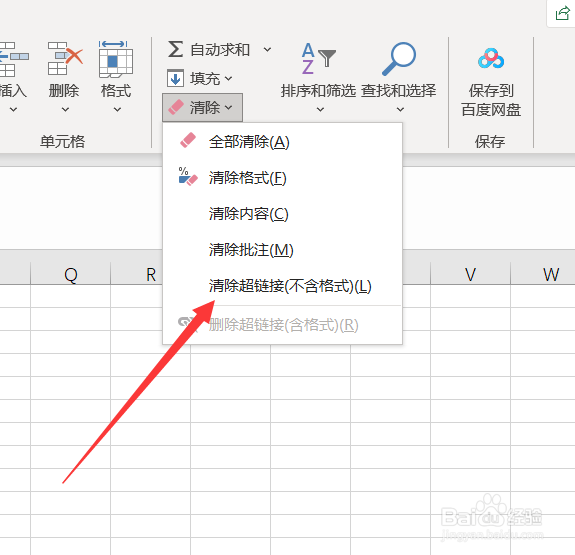Open the 查找和选择 dropdown chevron
Viewport: 575px width, 555px height.
pos(400,109)
